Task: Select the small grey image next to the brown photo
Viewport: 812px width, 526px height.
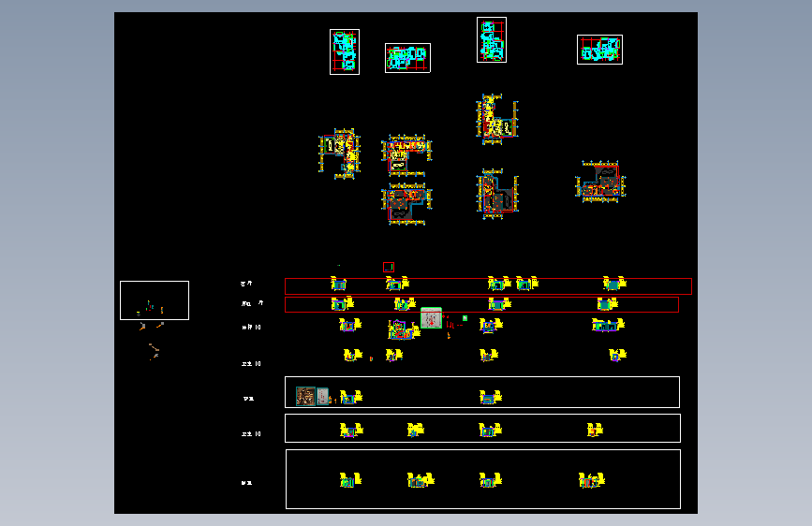Action: tap(322, 397)
